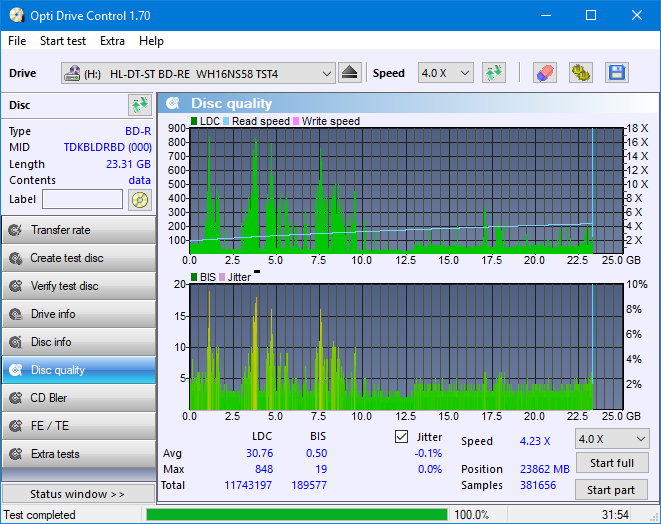Click the label apply icon beside Label field
Image resolution: width=661 pixels, height=524 pixels.
[x=139, y=199]
